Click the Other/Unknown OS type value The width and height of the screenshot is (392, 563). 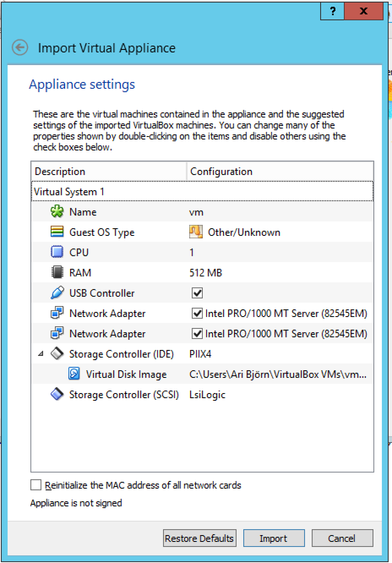(244, 232)
